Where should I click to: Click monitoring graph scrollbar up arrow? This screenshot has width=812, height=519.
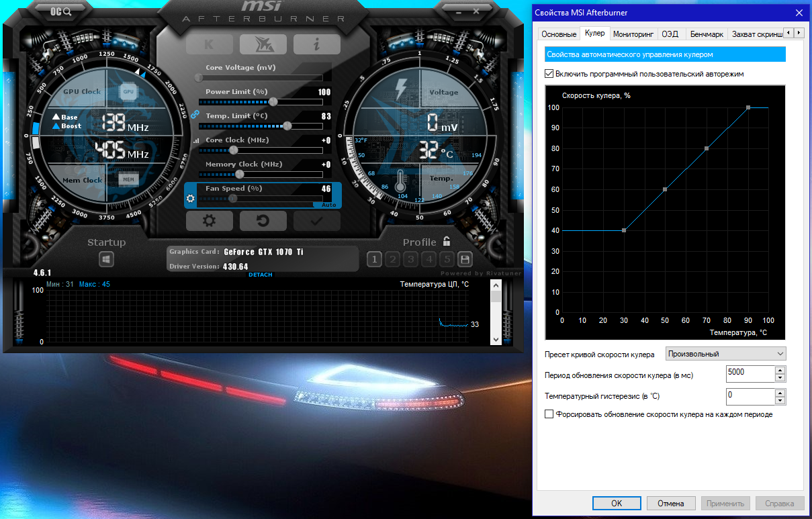click(x=496, y=285)
